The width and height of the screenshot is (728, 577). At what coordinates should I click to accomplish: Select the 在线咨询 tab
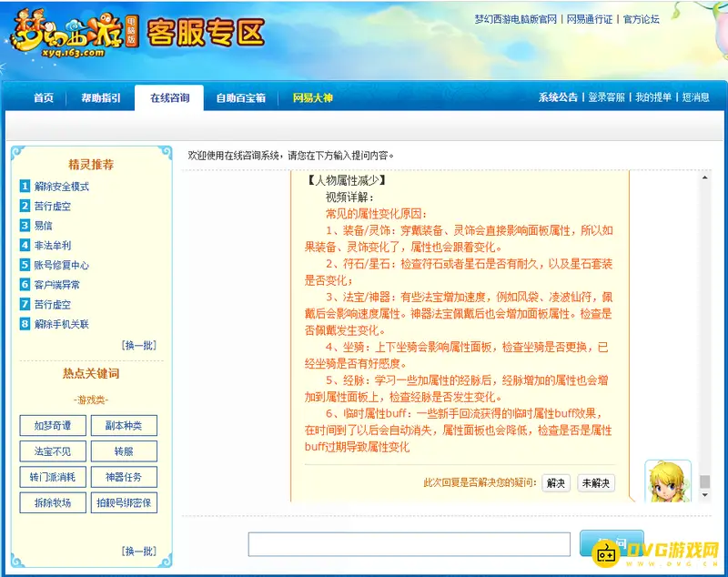click(x=169, y=98)
